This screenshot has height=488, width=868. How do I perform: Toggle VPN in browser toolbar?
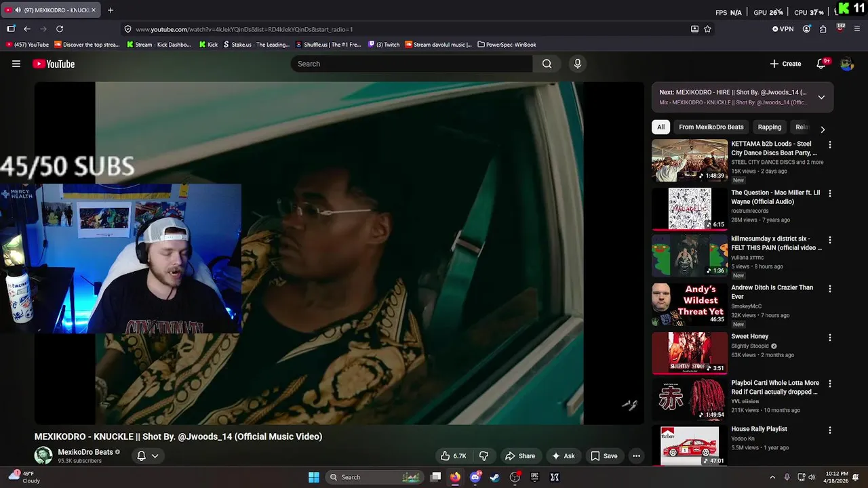(783, 29)
